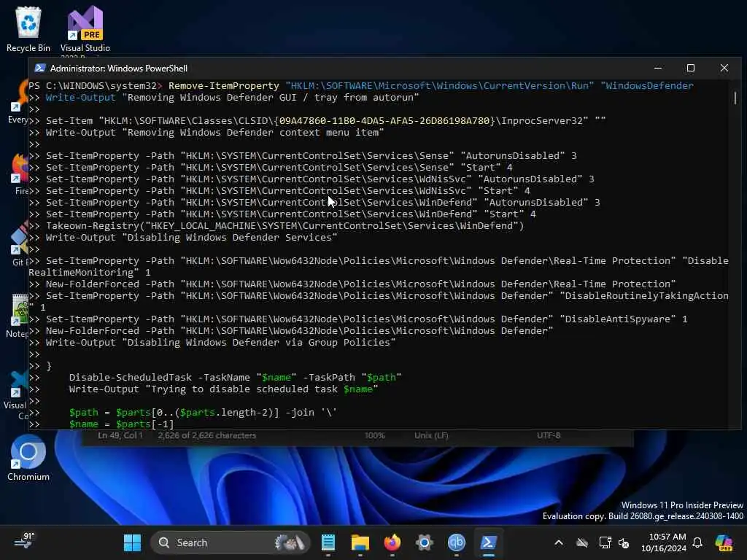
Task: Click 'Disabling Windows Defender Services' output line
Action: [192, 237]
